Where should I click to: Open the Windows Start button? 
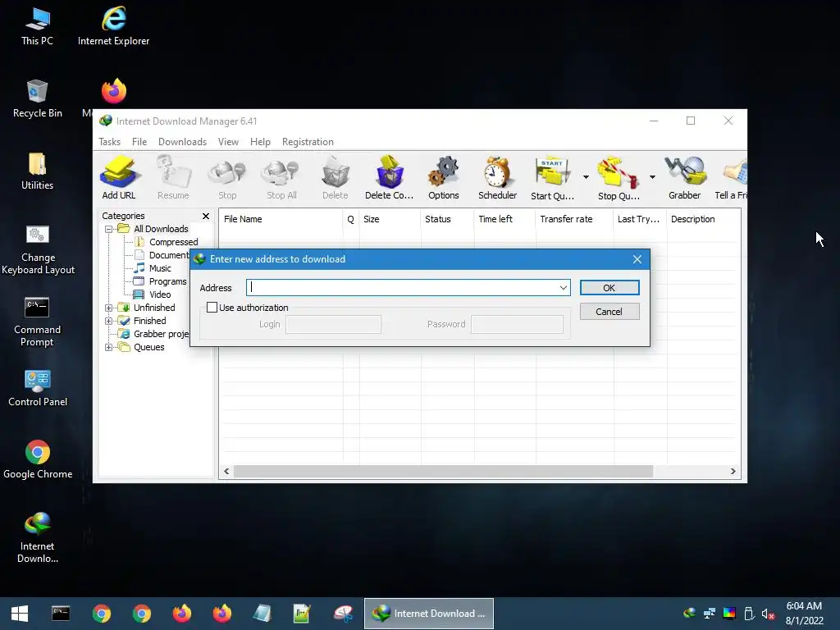click(20, 614)
